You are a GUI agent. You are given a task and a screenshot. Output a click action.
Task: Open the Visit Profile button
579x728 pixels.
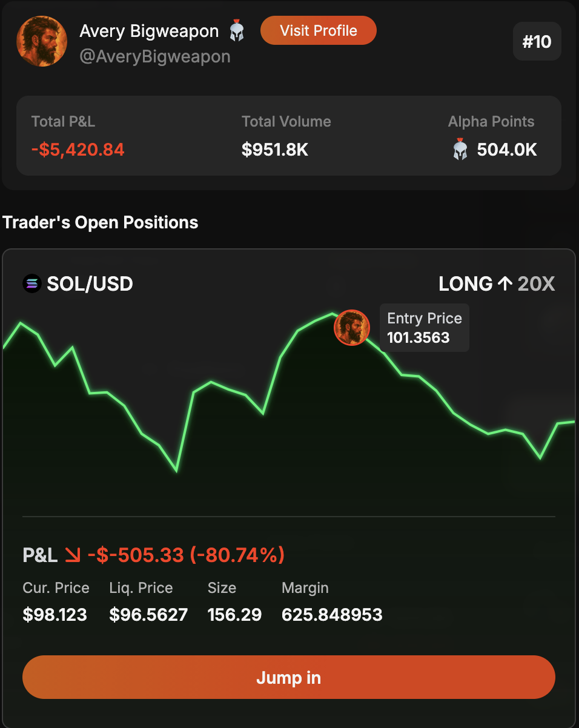(x=319, y=30)
